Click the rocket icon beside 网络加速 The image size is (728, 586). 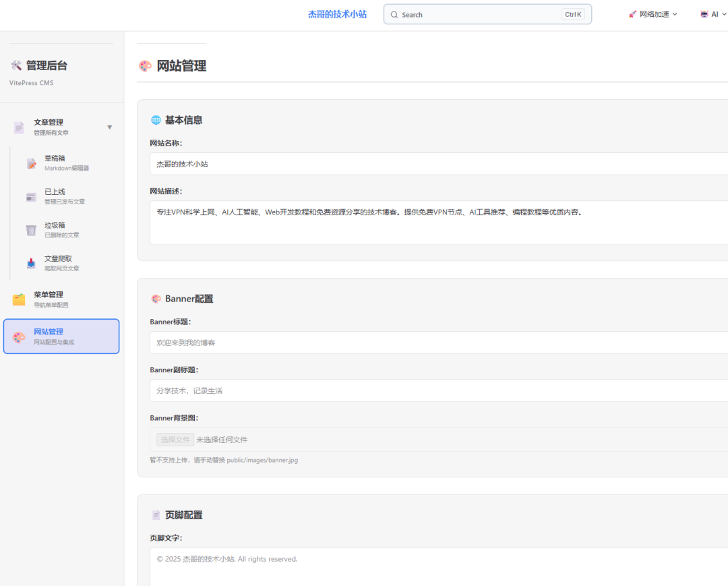tap(632, 13)
